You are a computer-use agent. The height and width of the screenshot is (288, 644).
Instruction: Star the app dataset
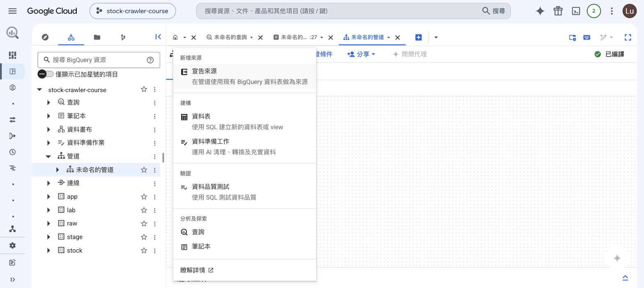(x=144, y=197)
